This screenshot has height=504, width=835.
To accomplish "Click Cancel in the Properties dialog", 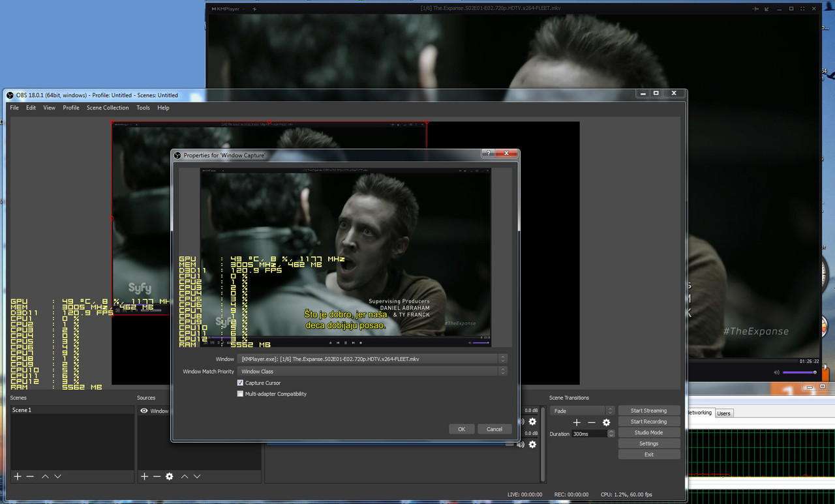I will click(494, 429).
